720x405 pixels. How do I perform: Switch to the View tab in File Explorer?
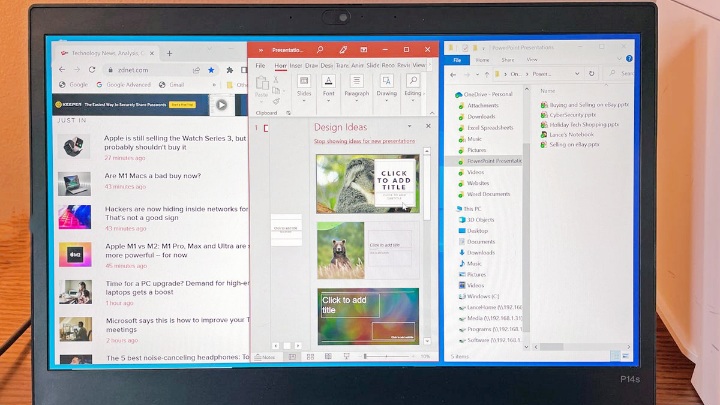(531, 60)
